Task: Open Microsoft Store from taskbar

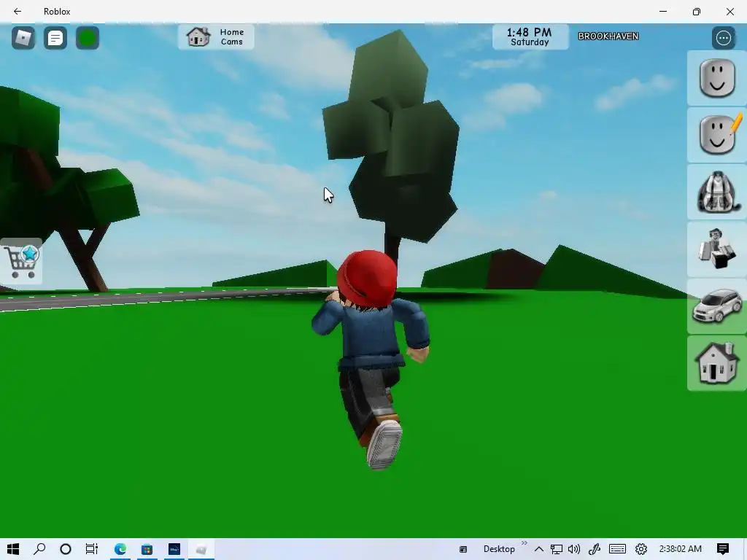Action: click(147, 549)
